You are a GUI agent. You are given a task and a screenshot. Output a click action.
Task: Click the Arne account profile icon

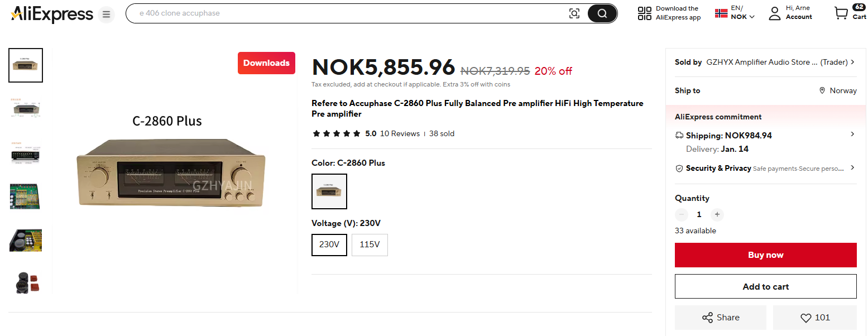[x=774, y=13]
